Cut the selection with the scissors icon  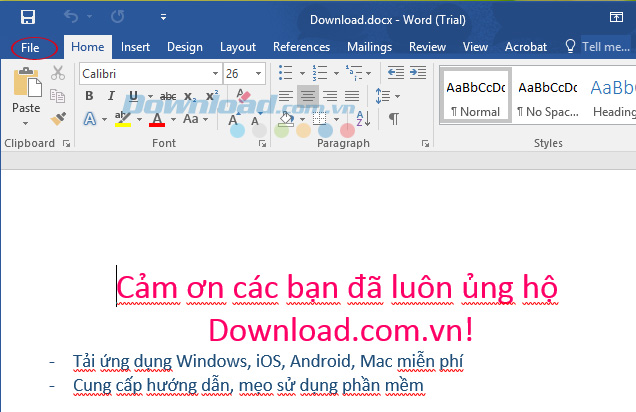click(58, 73)
